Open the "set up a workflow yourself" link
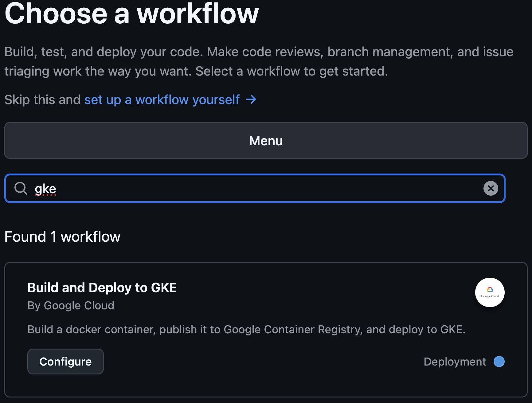The height and width of the screenshot is (403, 532). click(x=170, y=100)
